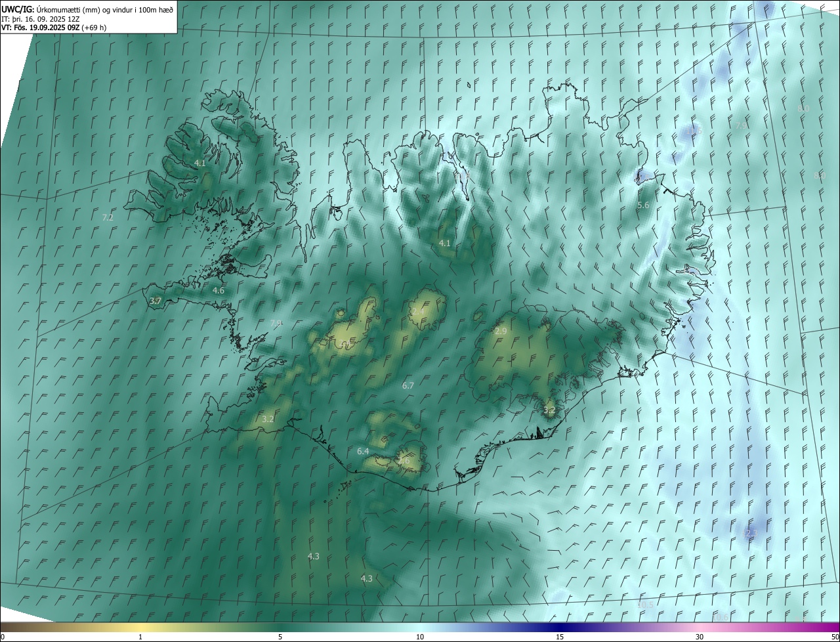Click the valid time "VT: Fös. 19.09.2025 09Z"
Viewport: 840px width, 642px height.
[41, 28]
